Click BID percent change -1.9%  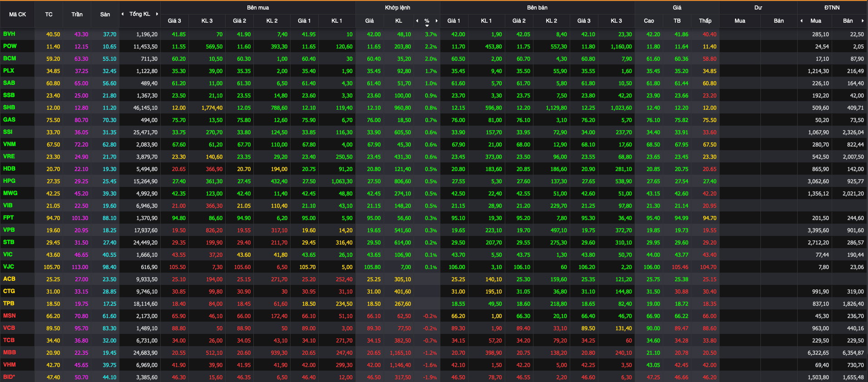(430, 377)
